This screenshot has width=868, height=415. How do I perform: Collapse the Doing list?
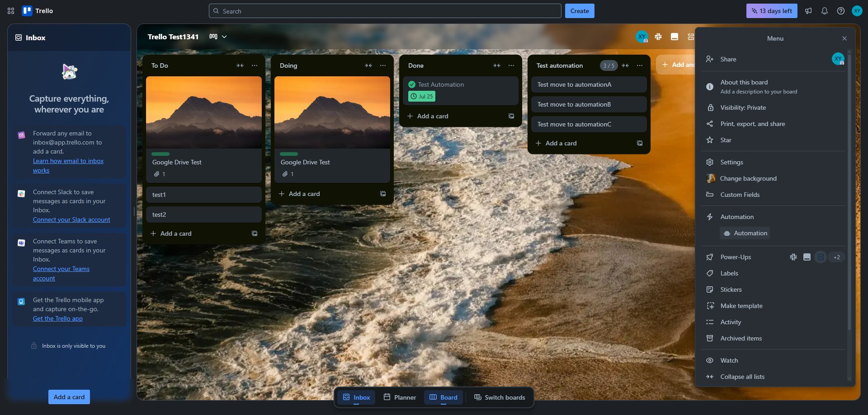click(x=368, y=65)
